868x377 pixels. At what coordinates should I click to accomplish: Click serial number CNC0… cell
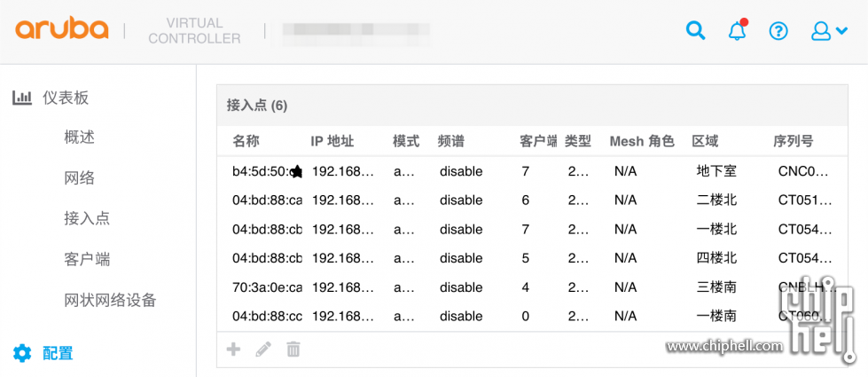[x=803, y=171]
